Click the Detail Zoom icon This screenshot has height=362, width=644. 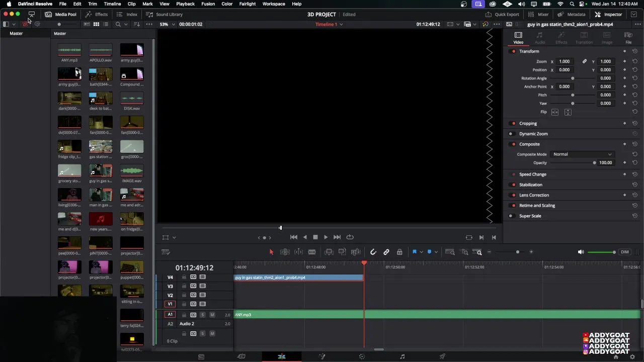[x=464, y=252]
